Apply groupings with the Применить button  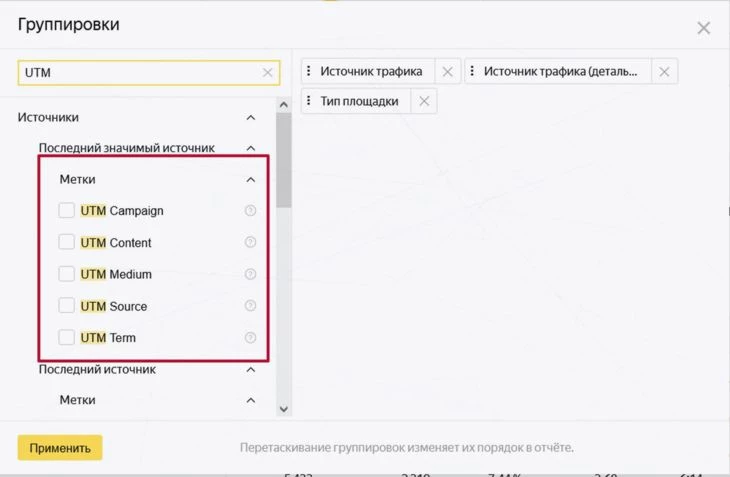pyautogui.click(x=60, y=448)
